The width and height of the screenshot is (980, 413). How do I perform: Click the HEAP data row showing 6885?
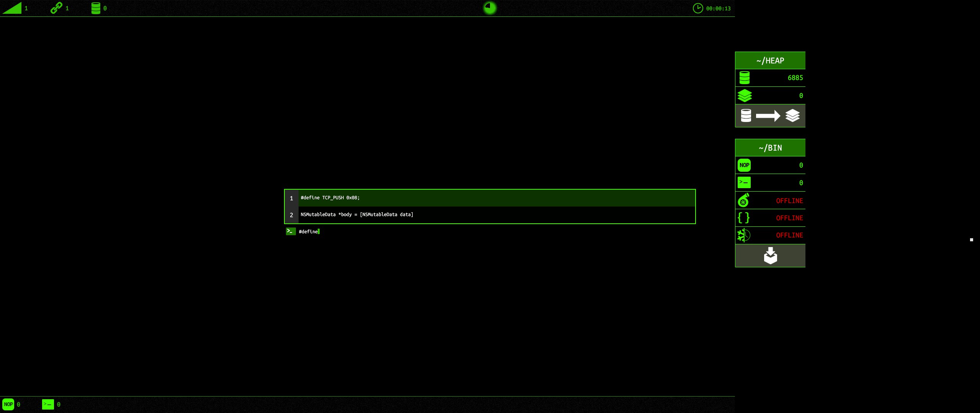(770, 78)
